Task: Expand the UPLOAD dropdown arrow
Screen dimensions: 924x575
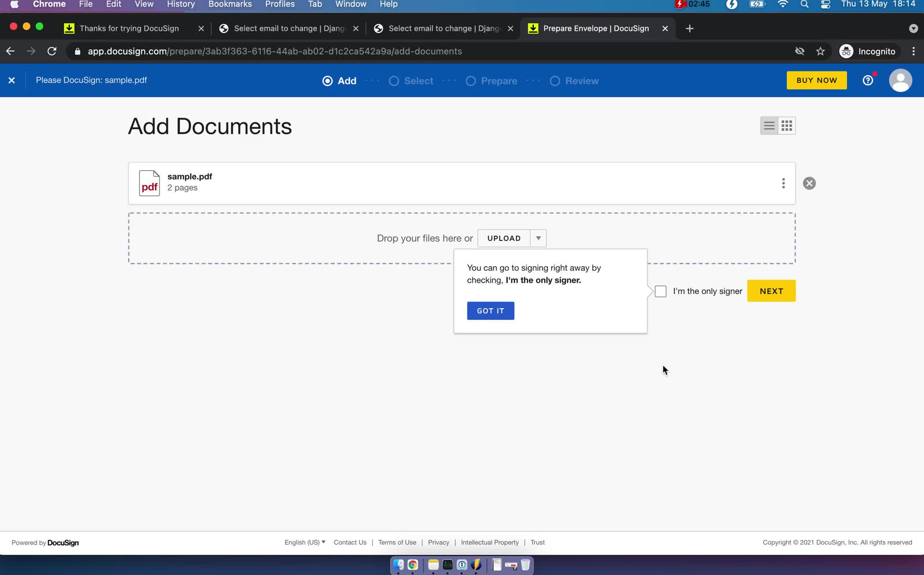Action: pyautogui.click(x=538, y=238)
